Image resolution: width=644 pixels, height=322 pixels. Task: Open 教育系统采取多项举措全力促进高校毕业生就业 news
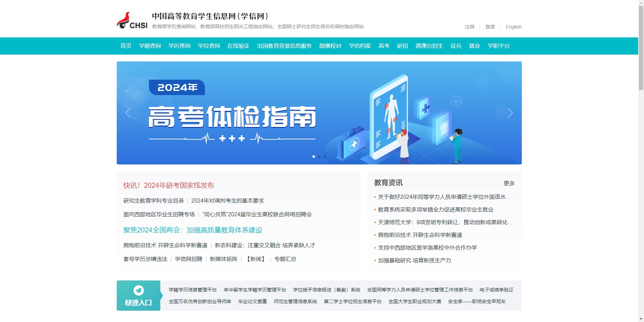[436, 209]
